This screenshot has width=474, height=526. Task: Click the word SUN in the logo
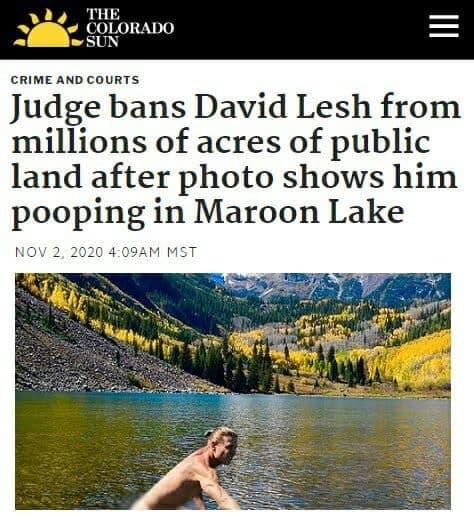(x=103, y=42)
